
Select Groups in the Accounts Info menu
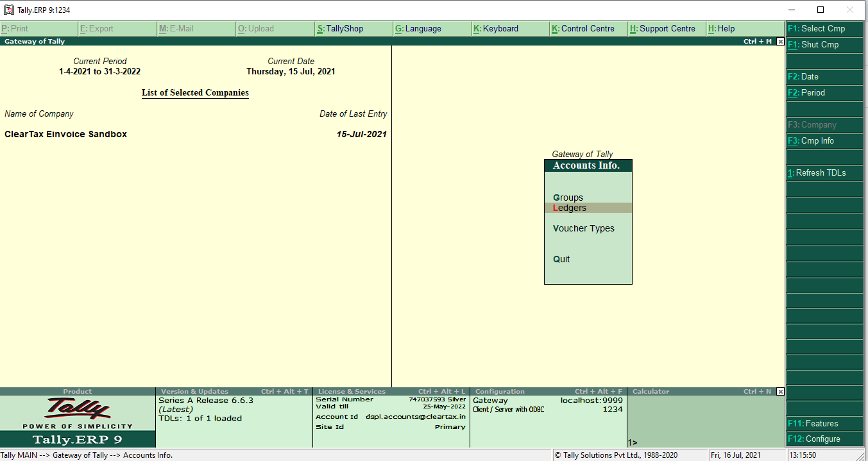[567, 197]
